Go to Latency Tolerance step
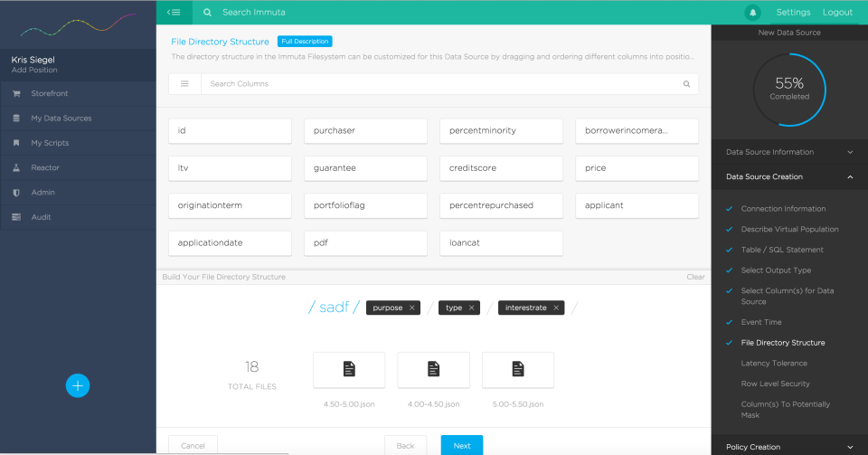The width and height of the screenshot is (868, 455). point(773,363)
